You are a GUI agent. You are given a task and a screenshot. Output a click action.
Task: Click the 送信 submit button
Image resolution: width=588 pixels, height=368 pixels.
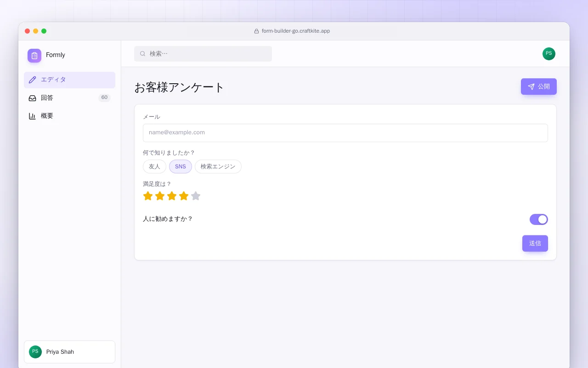point(535,243)
